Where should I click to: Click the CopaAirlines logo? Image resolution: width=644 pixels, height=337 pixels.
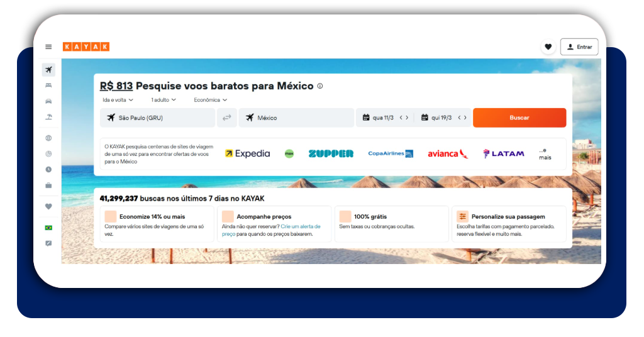tap(391, 153)
